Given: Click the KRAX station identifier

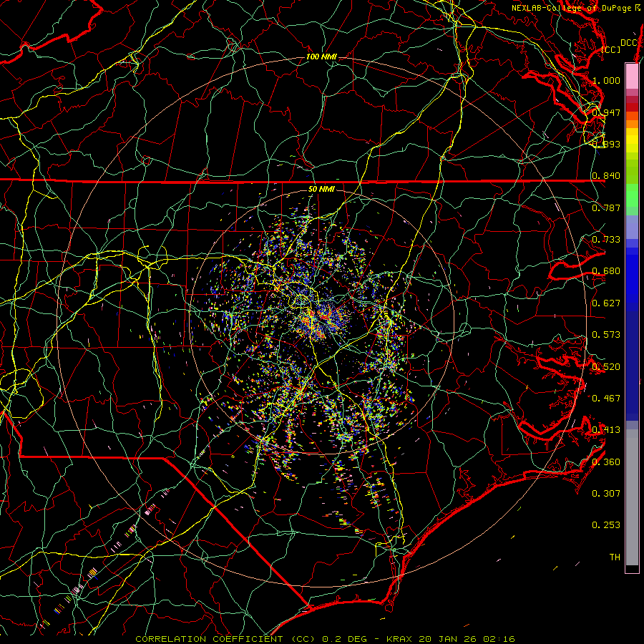Looking at the screenshot, I should pyautogui.click(x=399, y=639).
